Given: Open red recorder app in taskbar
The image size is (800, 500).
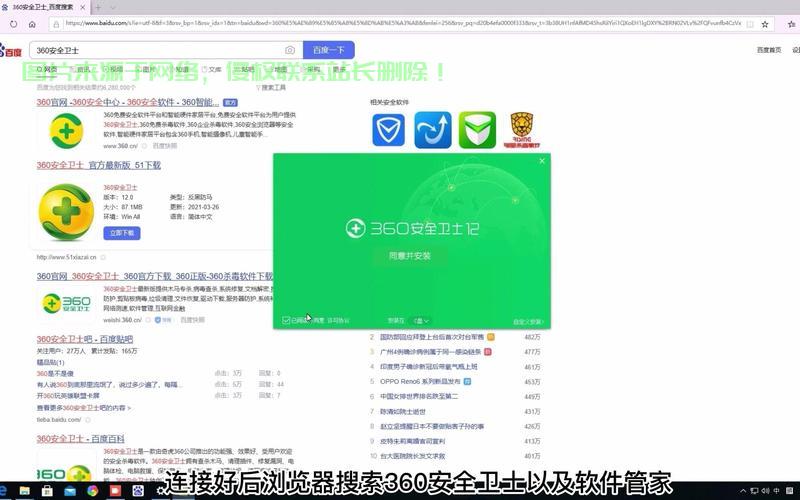Looking at the screenshot, I should (x=115, y=491).
